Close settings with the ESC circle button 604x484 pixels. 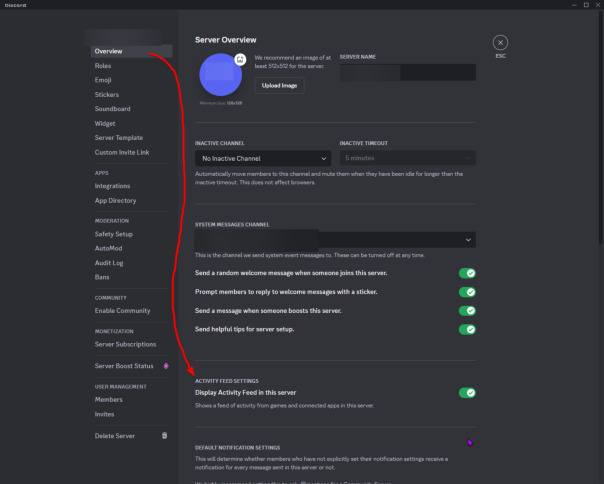coord(500,43)
